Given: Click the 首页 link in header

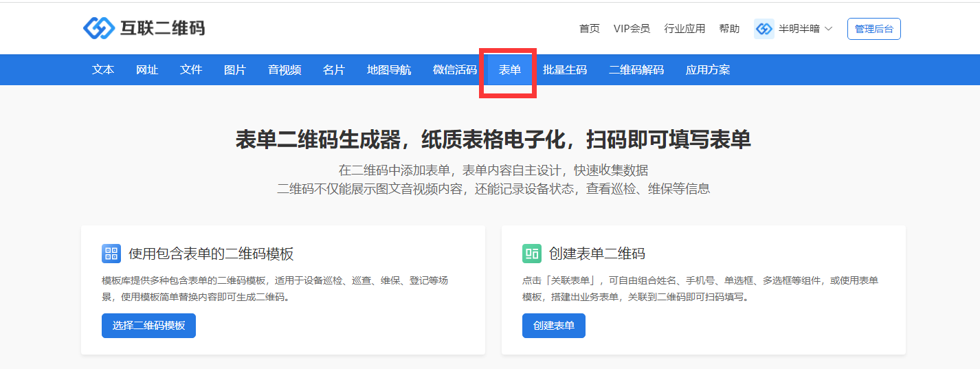Looking at the screenshot, I should [590, 29].
